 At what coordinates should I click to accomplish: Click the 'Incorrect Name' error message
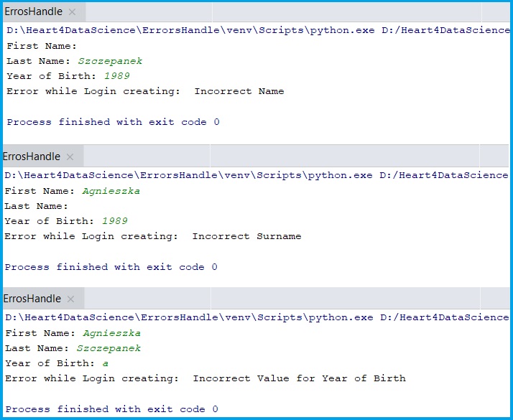point(239,91)
